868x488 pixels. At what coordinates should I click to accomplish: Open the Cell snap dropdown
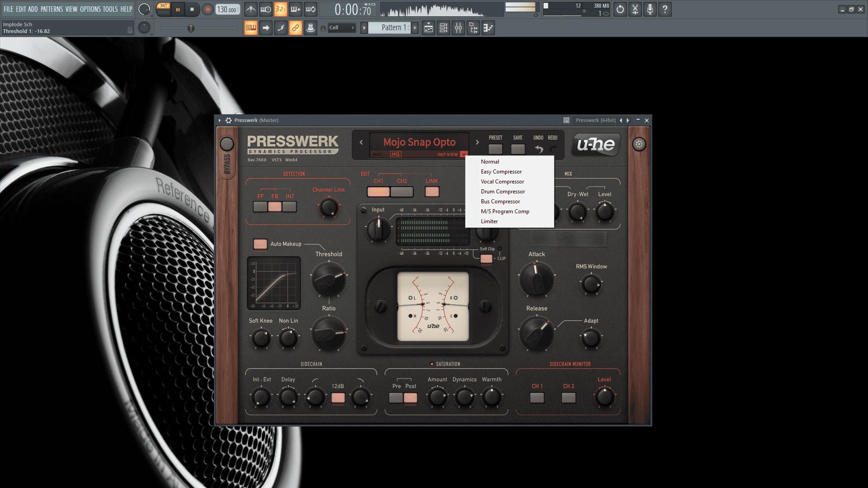[x=342, y=28]
